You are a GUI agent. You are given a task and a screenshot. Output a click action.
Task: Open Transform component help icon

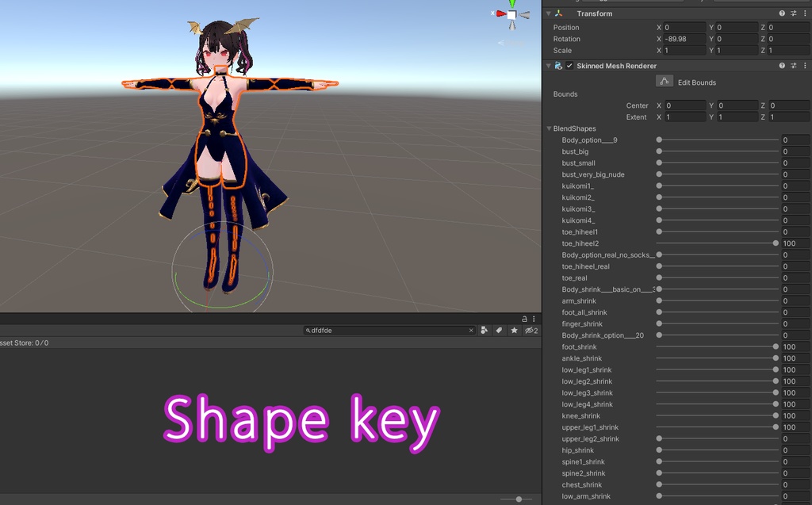coord(782,13)
